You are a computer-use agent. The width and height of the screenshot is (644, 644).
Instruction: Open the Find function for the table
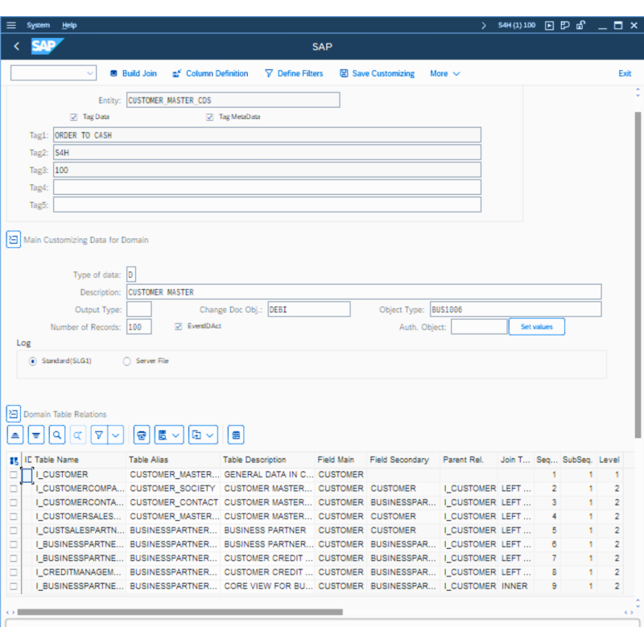(57, 435)
